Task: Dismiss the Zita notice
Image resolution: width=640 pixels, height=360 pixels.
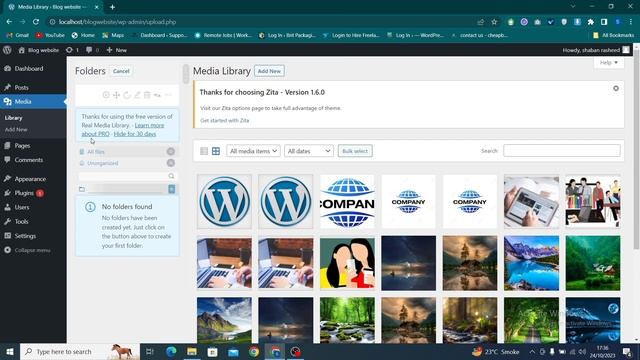Action: point(616,88)
